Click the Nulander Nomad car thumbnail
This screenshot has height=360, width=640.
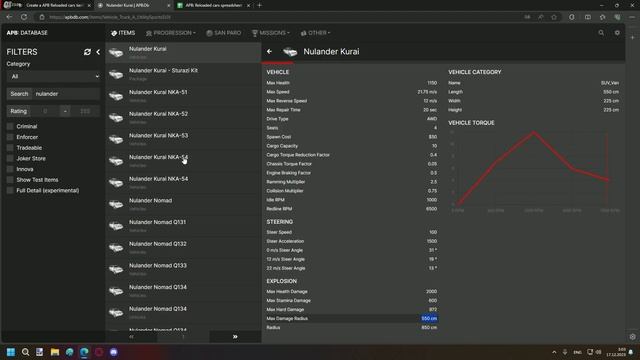click(x=116, y=204)
